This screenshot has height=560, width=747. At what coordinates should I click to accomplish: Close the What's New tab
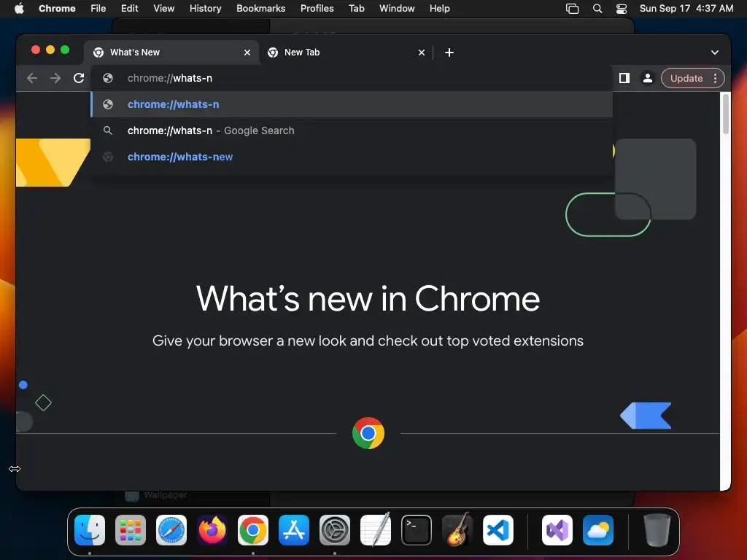tap(247, 52)
